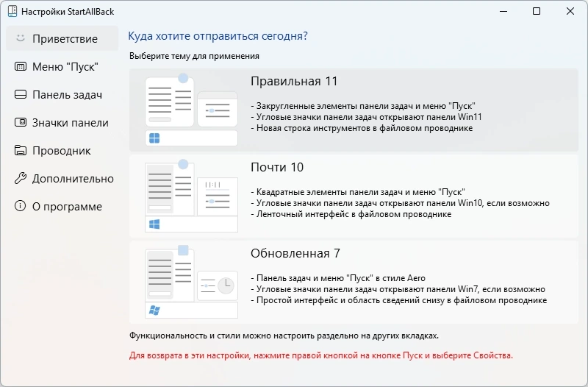Click the Windows 10 logo in Почти 10 preview
This screenshot has height=387, width=588.
(x=154, y=224)
